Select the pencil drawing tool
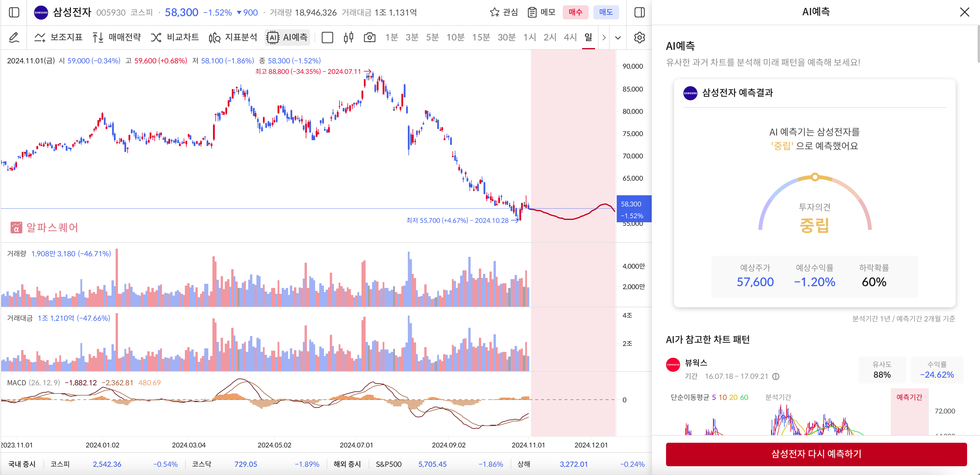 tap(14, 37)
